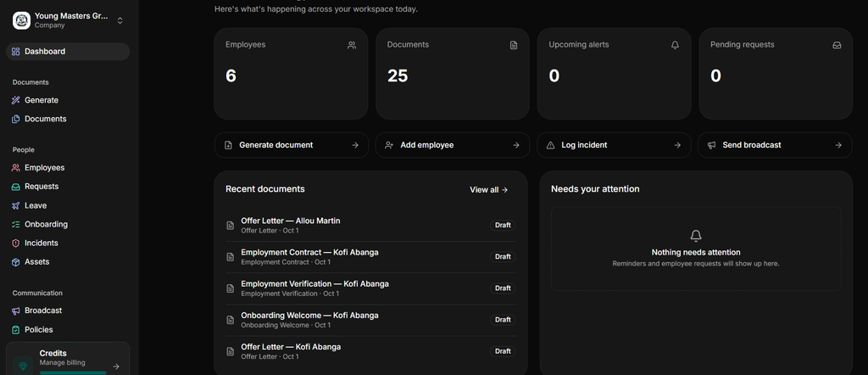Click the people icon on Employees card
Image resolution: width=868 pixels, height=375 pixels.
(352, 46)
